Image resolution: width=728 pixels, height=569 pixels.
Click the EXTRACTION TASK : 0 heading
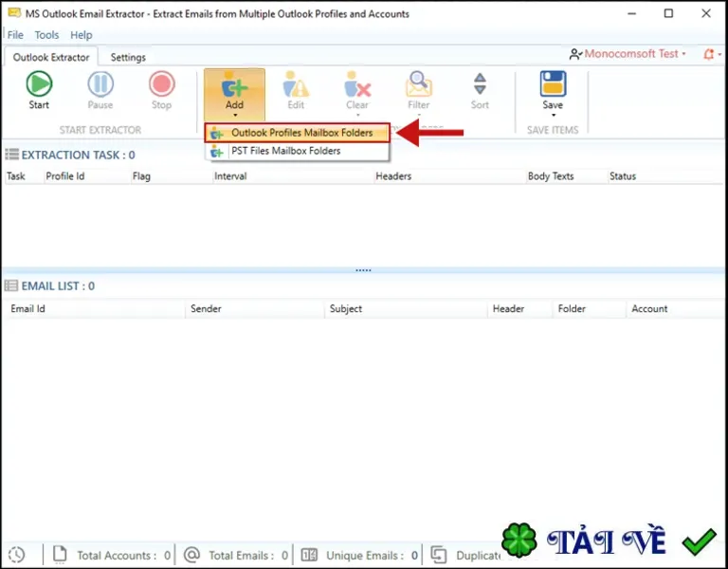(78, 155)
